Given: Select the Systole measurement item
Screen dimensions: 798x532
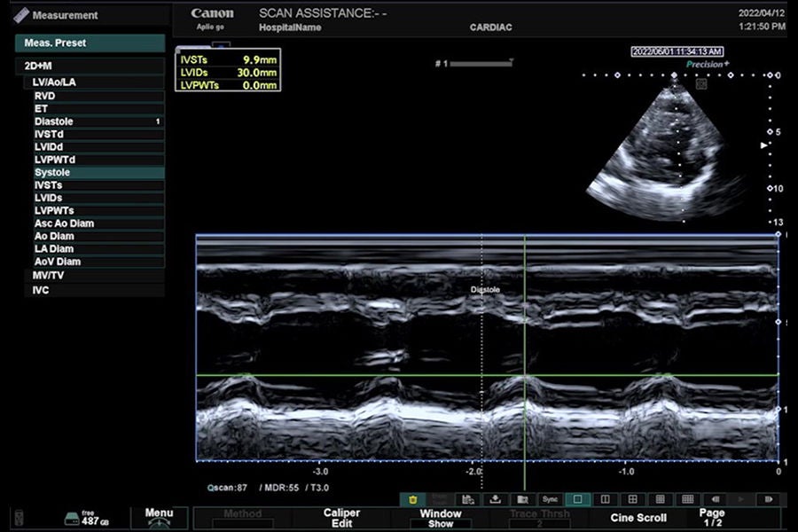Looking at the screenshot, I should point(98,172).
